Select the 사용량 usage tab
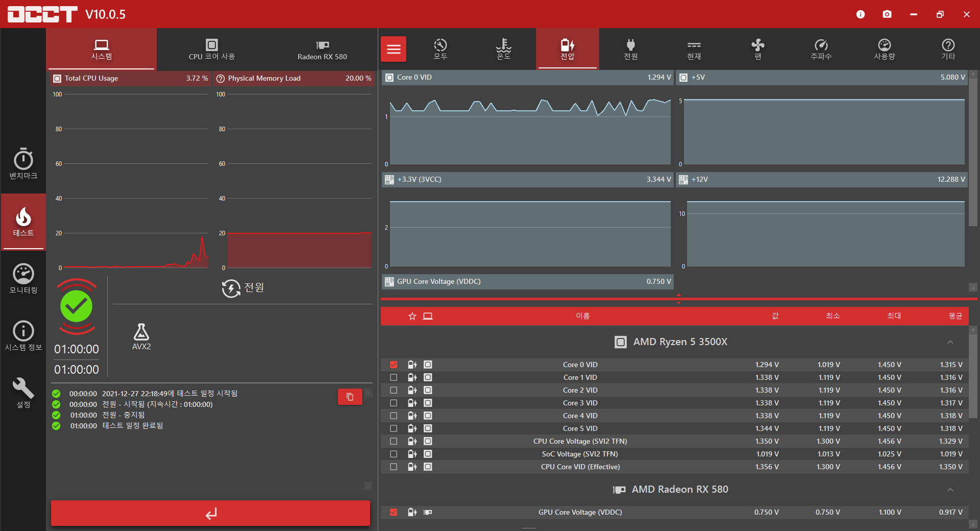Screen dimensions: 980x531 coord(885,49)
